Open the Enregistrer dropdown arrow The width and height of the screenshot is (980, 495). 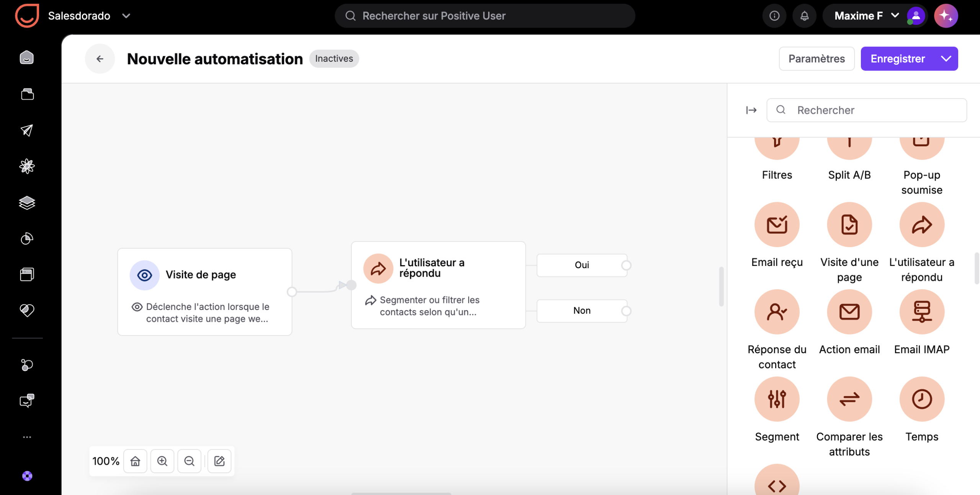pyautogui.click(x=946, y=59)
